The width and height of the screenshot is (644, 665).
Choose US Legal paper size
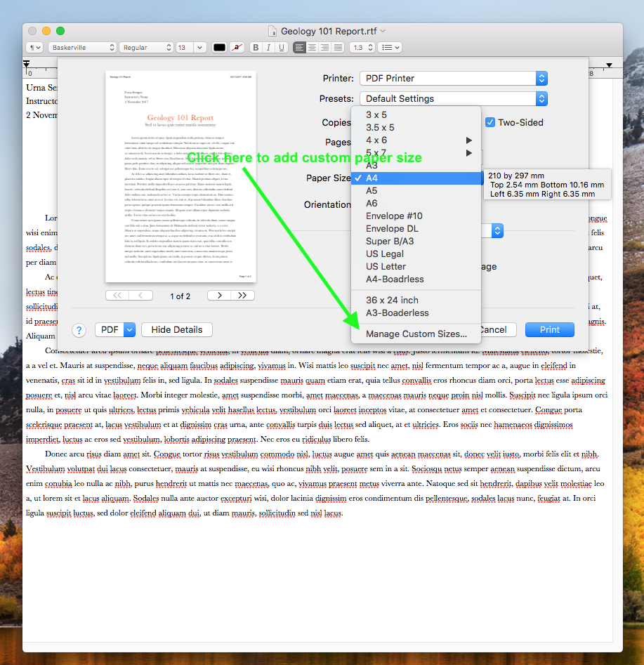pos(416,254)
